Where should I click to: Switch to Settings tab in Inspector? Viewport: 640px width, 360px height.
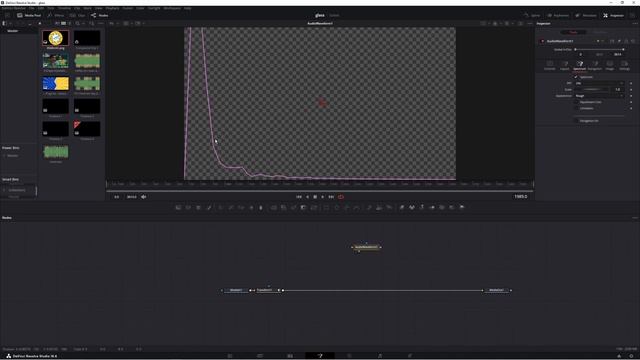click(624, 65)
